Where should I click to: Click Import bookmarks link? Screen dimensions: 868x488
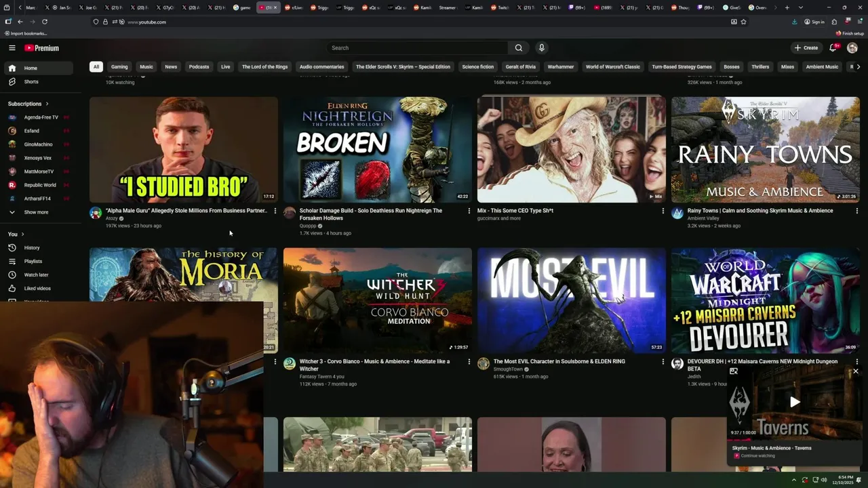(x=25, y=33)
